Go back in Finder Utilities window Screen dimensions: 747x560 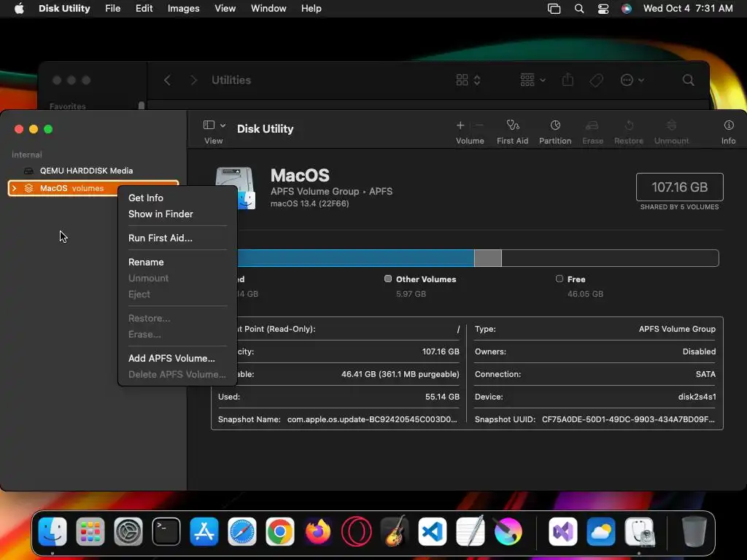click(x=167, y=80)
